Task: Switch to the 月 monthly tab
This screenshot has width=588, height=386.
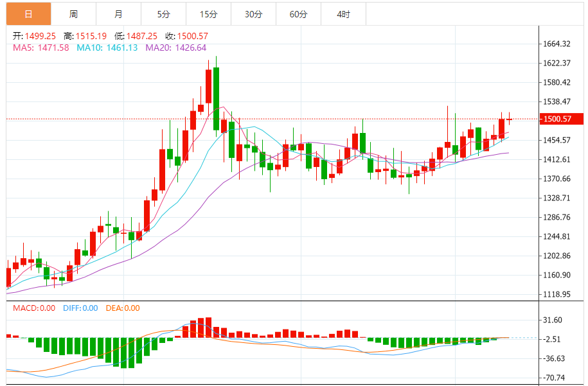Action: (x=118, y=14)
